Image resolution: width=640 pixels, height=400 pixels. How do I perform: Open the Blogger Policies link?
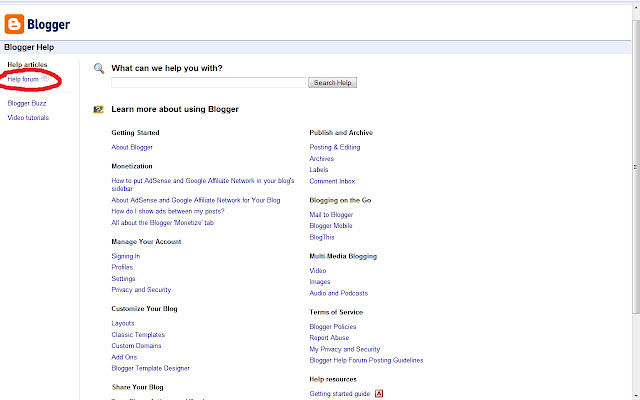(333, 326)
